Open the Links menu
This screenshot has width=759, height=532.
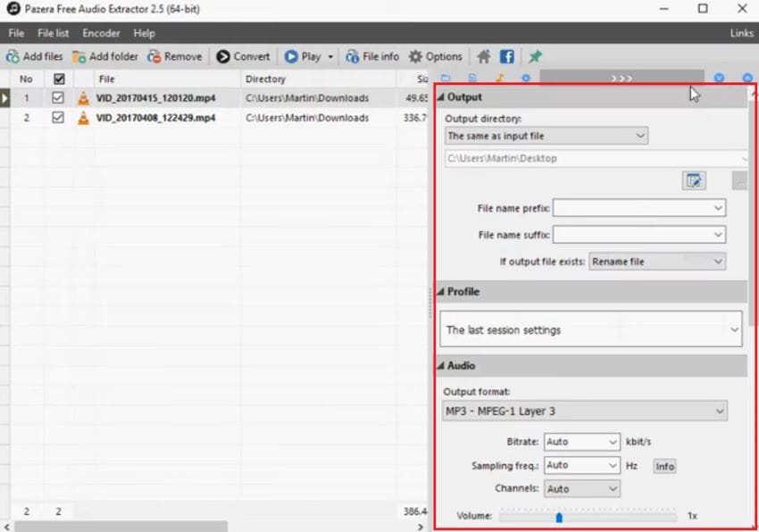741,33
